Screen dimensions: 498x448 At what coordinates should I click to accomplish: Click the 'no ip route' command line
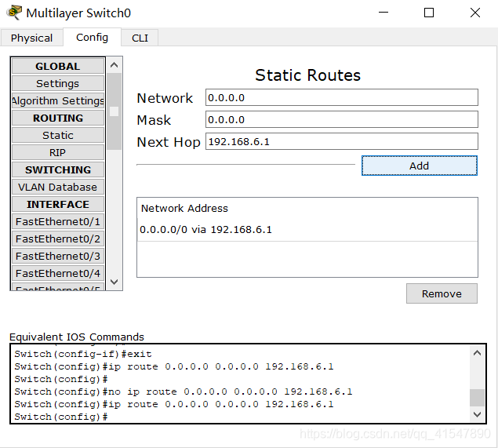pyautogui.click(x=184, y=392)
